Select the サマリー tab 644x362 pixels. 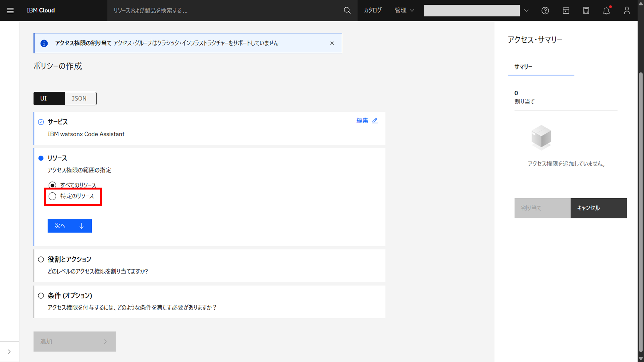(x=524, y=67)
